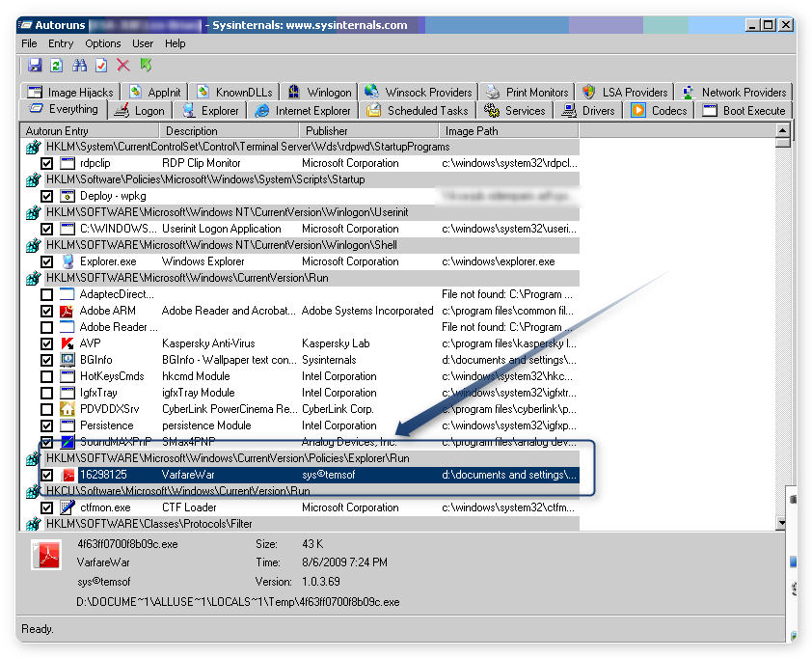Image resolution: width=812 pixels, height=658 pixels.
Task: Open the File menu
Action: pyautogui.click(x=29, y=43)
